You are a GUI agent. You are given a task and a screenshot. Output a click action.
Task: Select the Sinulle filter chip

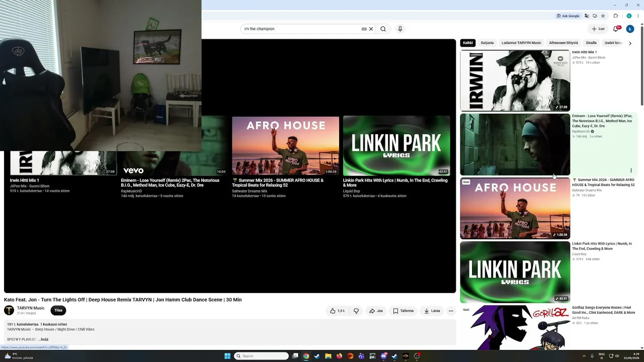[591, 43]
